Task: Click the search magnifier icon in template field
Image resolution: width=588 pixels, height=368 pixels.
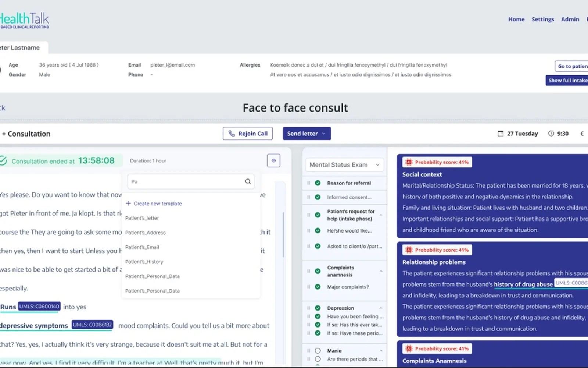Action: 248,181
